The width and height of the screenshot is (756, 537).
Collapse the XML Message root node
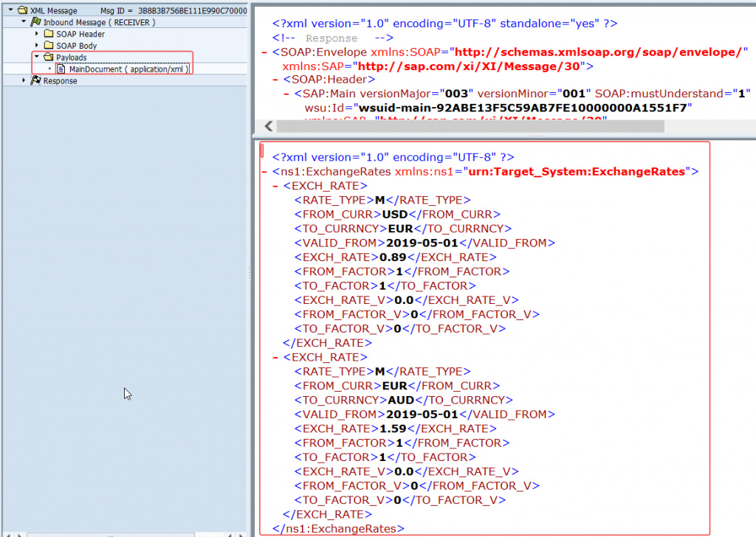[10, 10]
